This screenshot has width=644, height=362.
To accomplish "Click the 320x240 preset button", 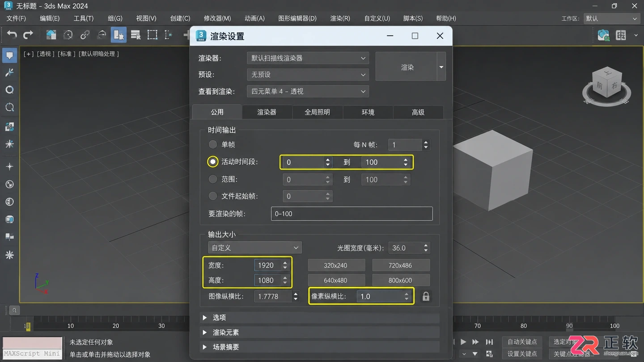I will click(335, 265).
